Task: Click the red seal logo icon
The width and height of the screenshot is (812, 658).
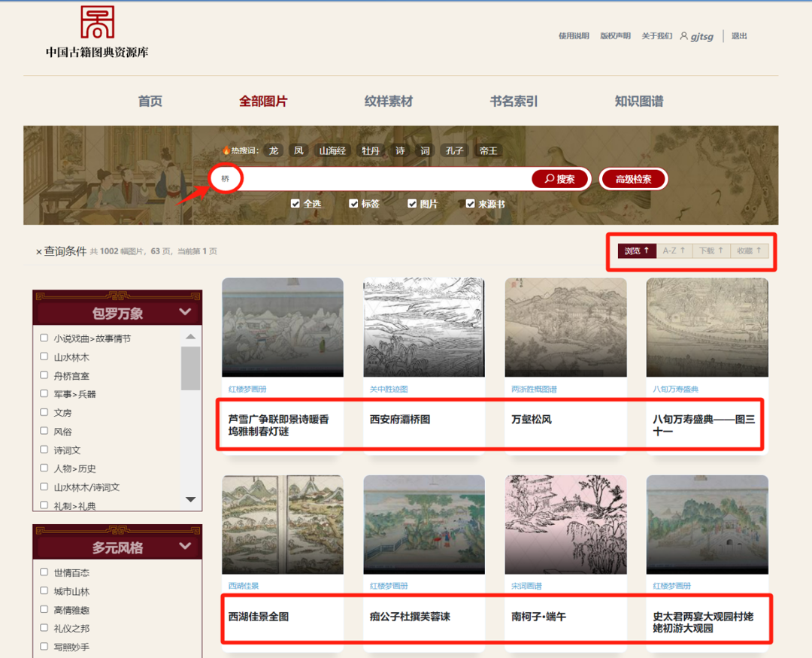Action: pyautogui.click(x=97, y=22)
